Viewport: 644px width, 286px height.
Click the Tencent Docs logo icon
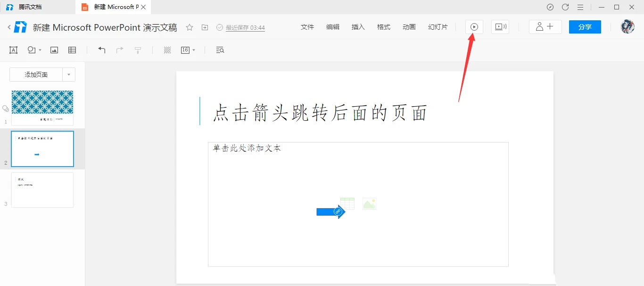(x=20, y=27)
